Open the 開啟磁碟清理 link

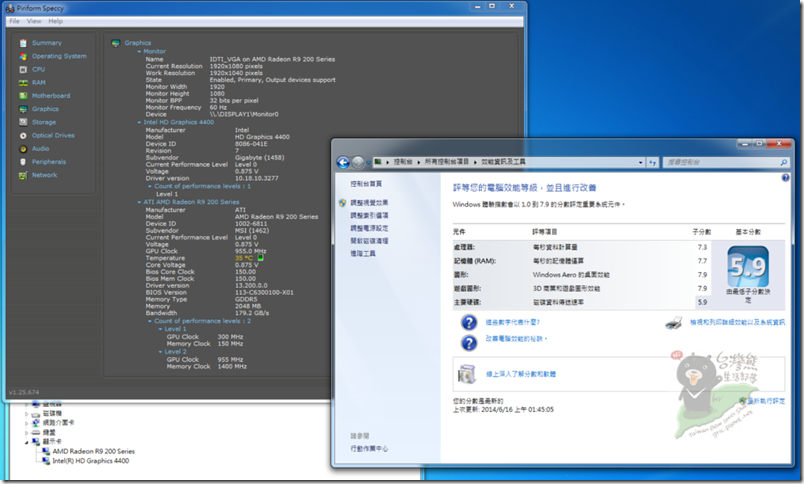(x=369, y=241)
